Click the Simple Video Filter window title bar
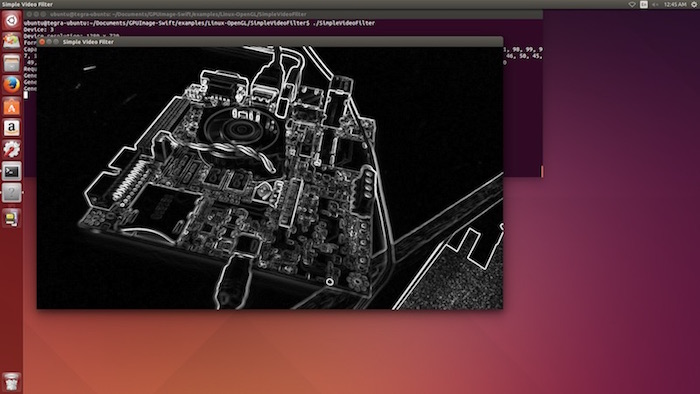Viewport: 700px width, 394px height. click(x=270, y=41)
